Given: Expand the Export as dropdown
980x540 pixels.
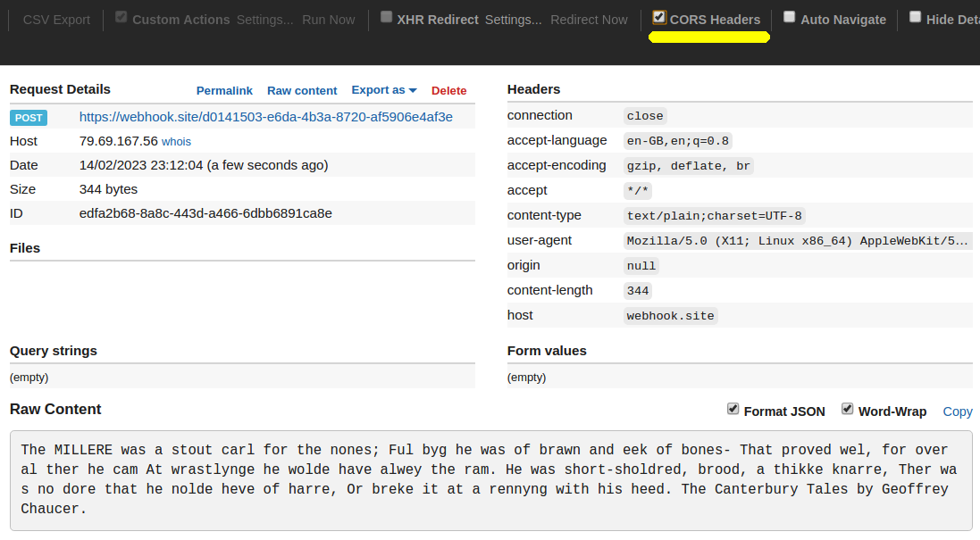Looking at the screenshot, I should [x=384, y=90].
